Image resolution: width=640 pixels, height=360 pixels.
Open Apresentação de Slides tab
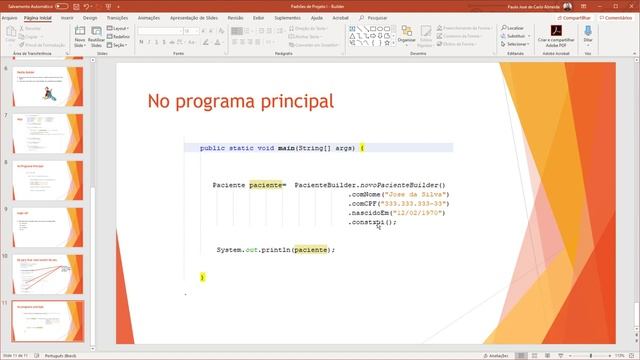click(193, 18)
